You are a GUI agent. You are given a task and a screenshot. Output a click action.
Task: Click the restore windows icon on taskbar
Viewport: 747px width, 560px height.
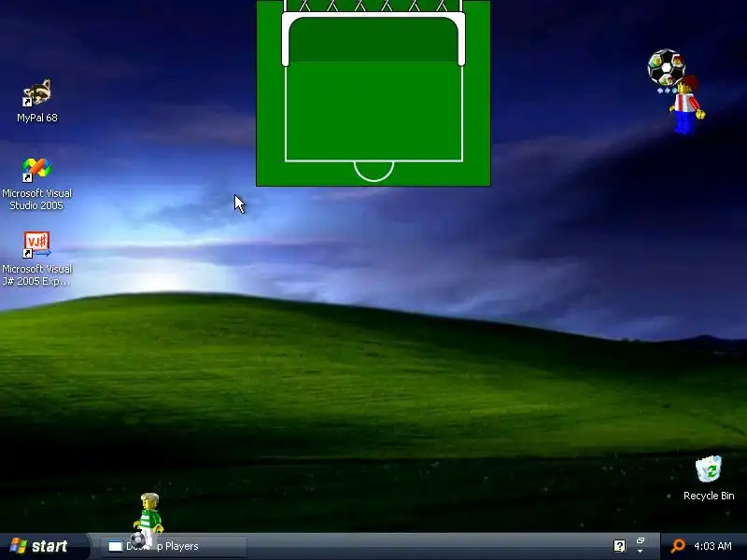click(x=641, y=541)
